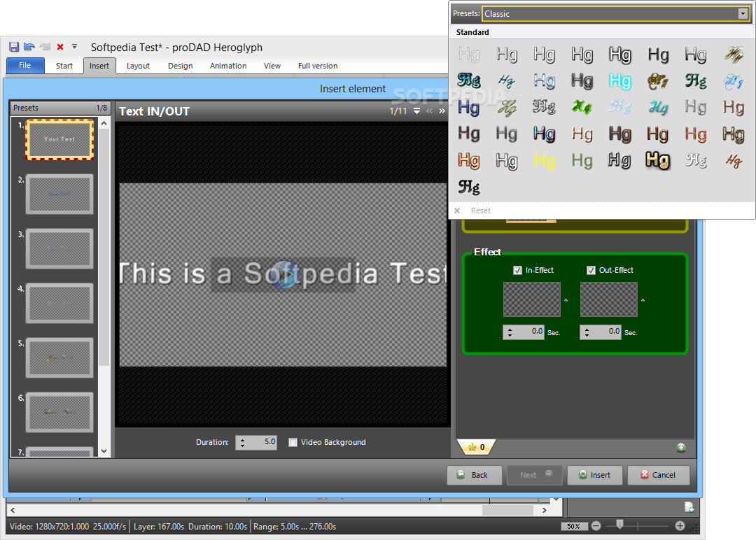
Task: Choose preset thumbnail number 4
Action: (x=59, y=303)
